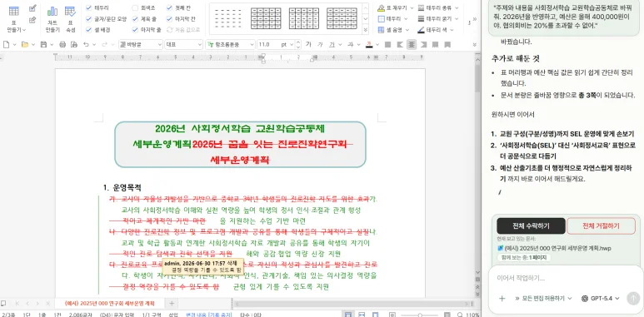Select the dashed-line table style thumbnail
644x317 pixels.
pyautogui.click(x=228, y=18)
